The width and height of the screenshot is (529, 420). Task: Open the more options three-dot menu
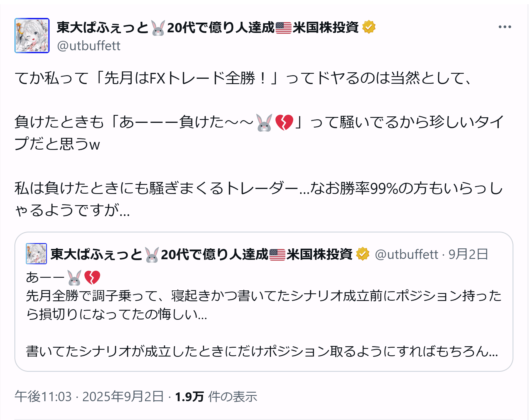click(x=505, y=27)
